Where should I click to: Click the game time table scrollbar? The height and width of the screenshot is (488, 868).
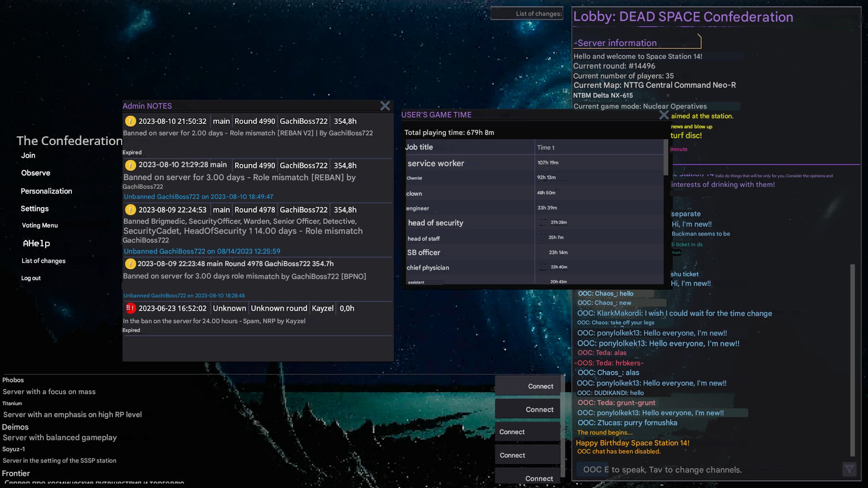(665, 157)
